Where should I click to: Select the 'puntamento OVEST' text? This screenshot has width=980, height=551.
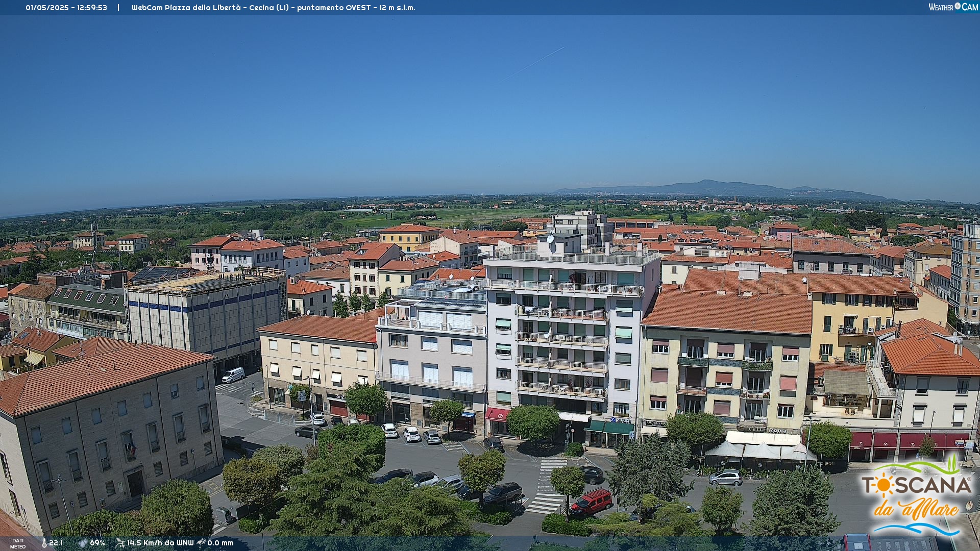click(x=334, y=8)
